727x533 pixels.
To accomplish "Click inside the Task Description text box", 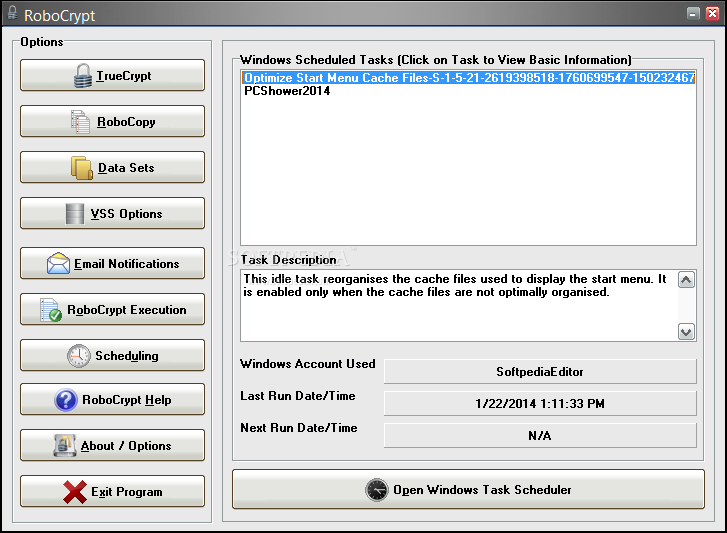I will [459, 306].
